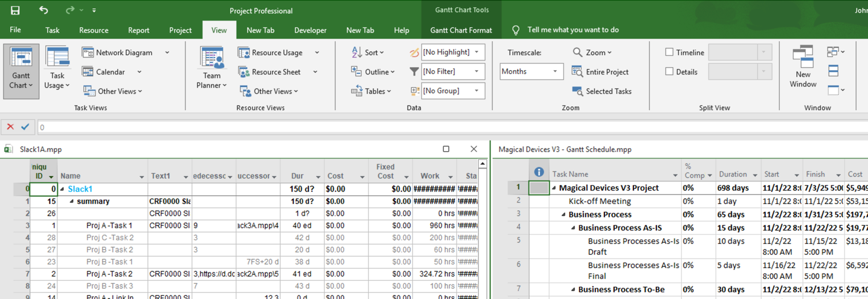Open the Team Planner view
868x299 pixels.
pos(212,67)
